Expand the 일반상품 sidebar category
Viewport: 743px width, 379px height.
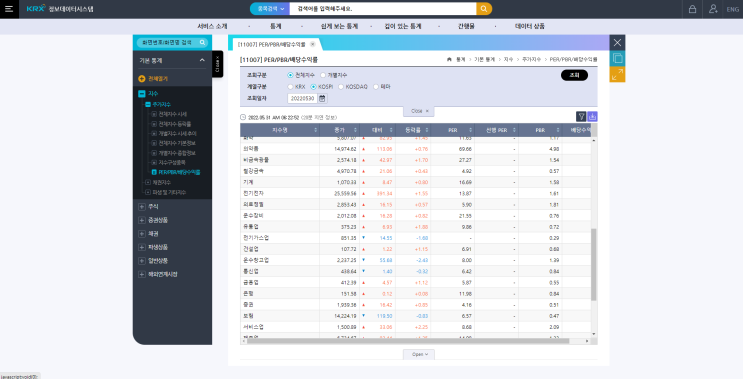tap(141, 261)
